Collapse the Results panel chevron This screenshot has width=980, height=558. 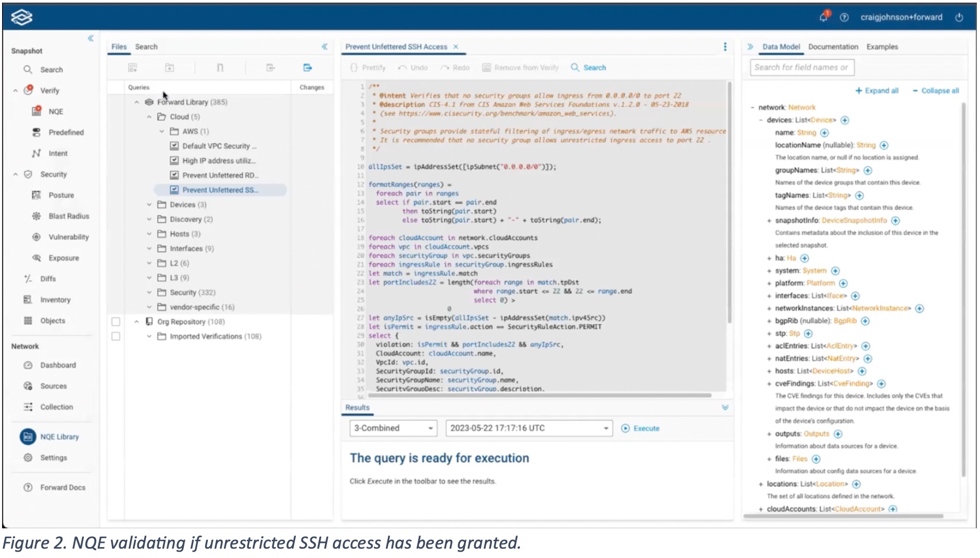(x=725, y=408)
